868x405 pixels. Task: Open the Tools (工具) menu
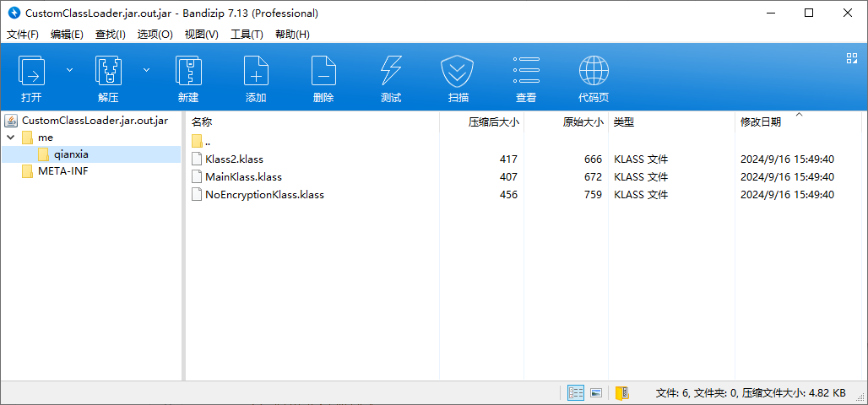coord(247,35)
